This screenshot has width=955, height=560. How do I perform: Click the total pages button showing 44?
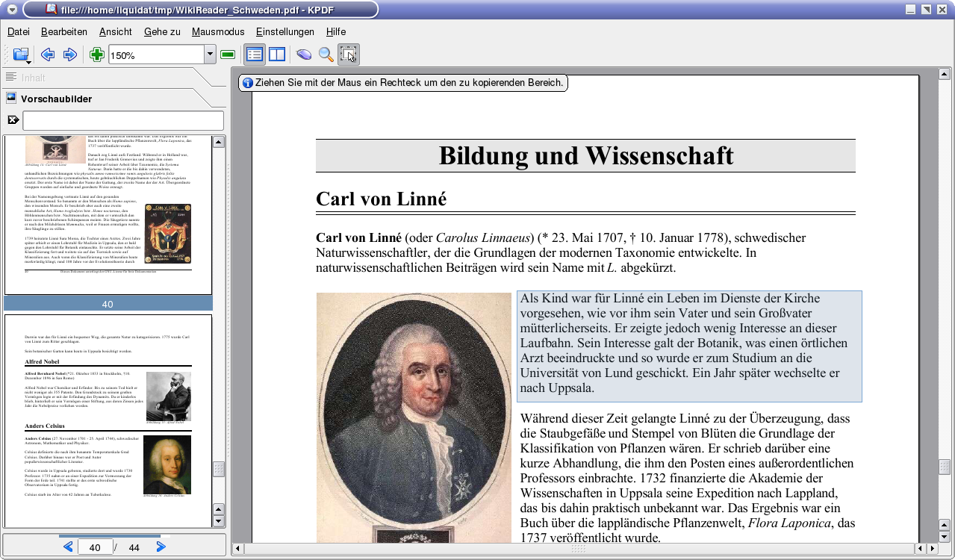(x=134, y=547)
